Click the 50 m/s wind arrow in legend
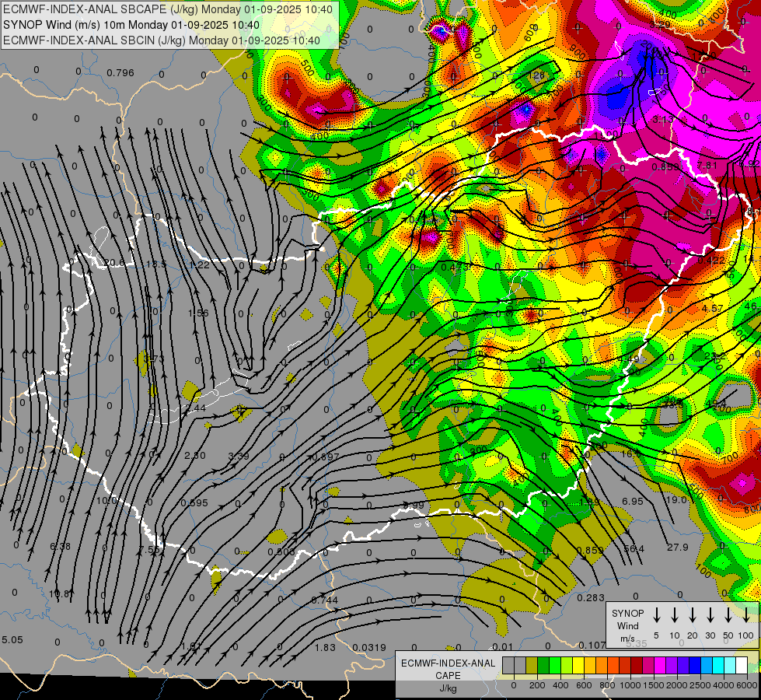 (728, 615)
